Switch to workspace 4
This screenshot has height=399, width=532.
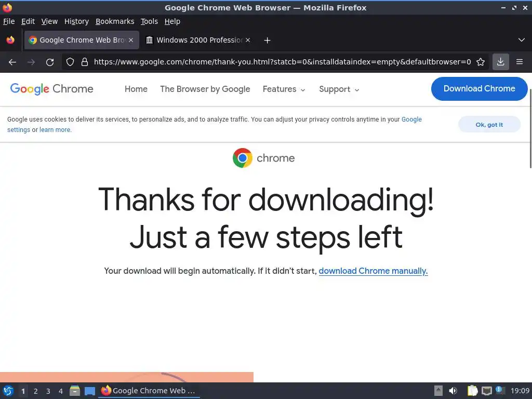[x=61, y=391]
